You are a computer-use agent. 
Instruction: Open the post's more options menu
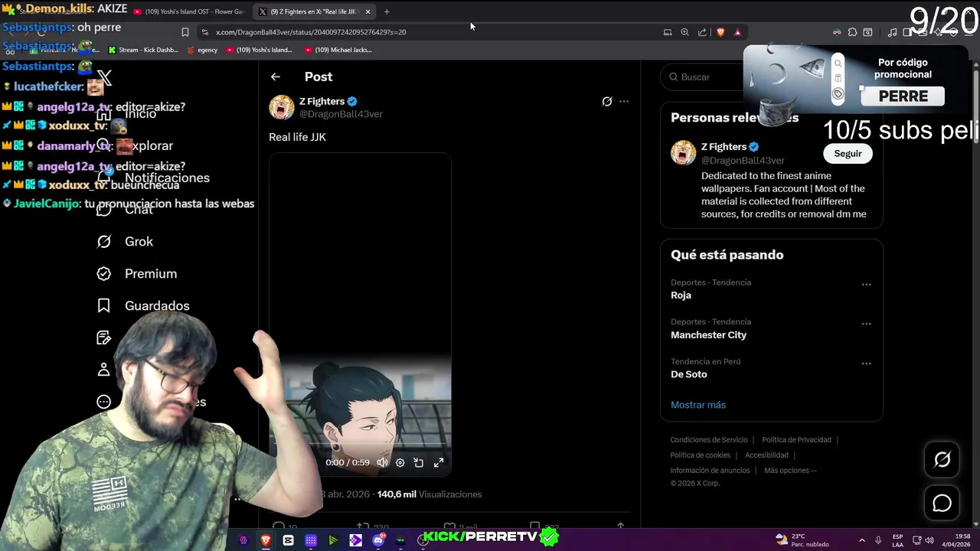[624, 101]
